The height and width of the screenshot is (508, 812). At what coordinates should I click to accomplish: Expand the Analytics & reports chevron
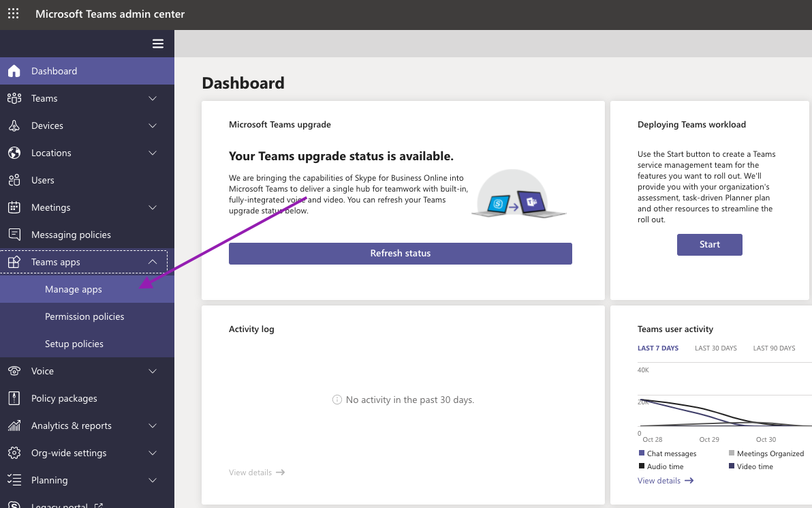[x=153, y=425]
